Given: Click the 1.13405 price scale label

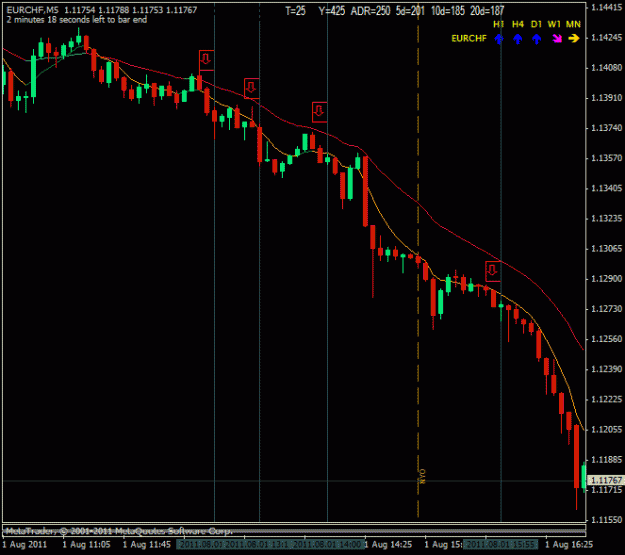Looking at the screenshot, I should (x=606, y=188).
